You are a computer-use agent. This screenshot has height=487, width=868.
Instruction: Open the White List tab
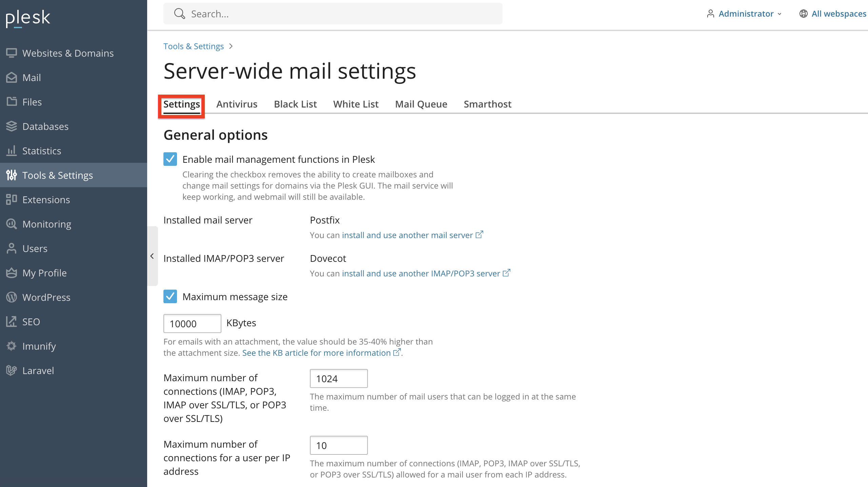point(356,104)
